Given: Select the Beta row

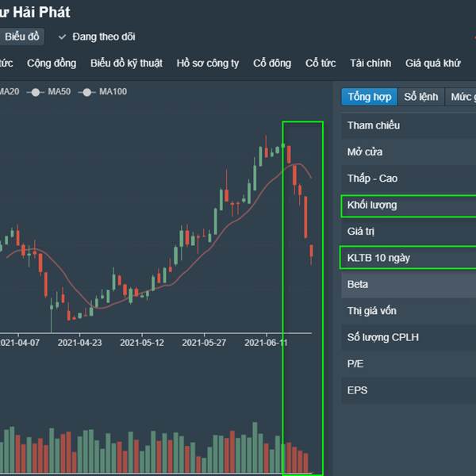Looking at the screenshot, I should point(408,284).
